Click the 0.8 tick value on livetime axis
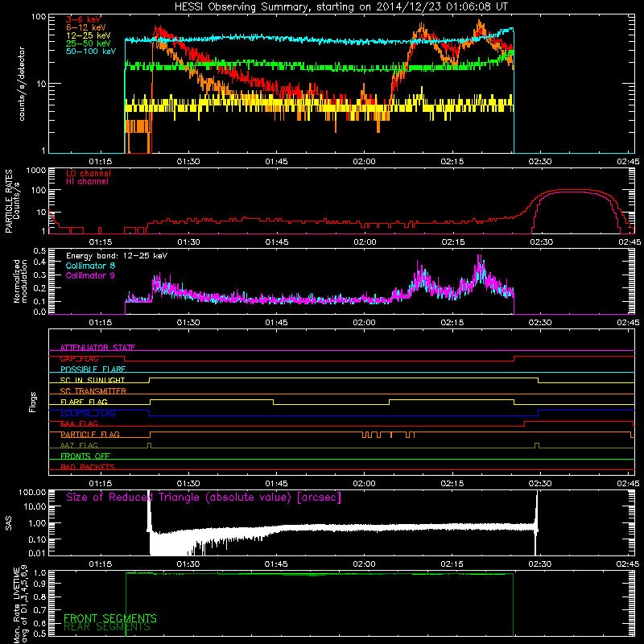Screen dimensions: 644x644 (41, 597)
